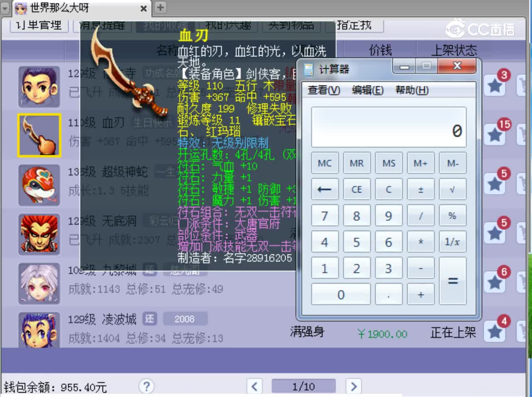532x397 pixels.
Task: Open calculator 查看(V) menu
Action: [x=324, y=90]
